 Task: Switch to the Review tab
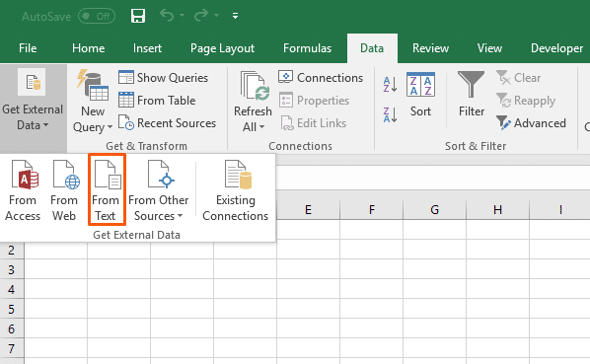[430, 48]
